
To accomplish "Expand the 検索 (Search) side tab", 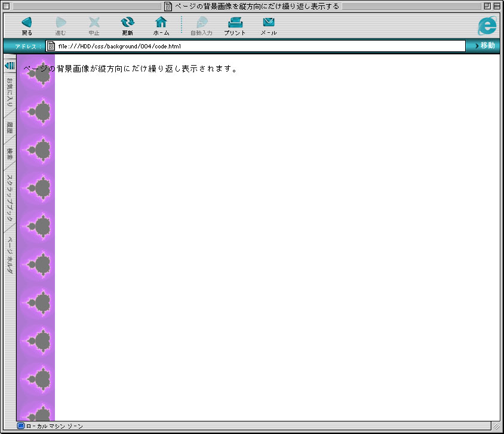I will 10,154.
